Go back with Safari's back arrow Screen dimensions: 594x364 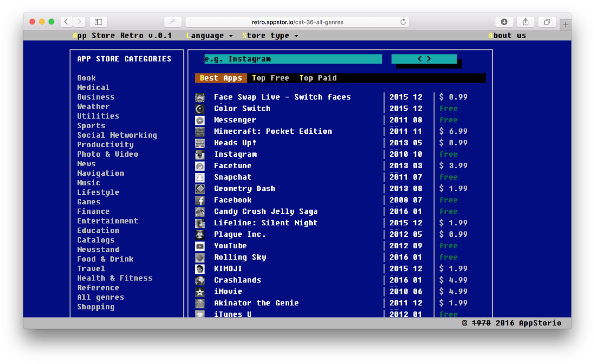66,22
